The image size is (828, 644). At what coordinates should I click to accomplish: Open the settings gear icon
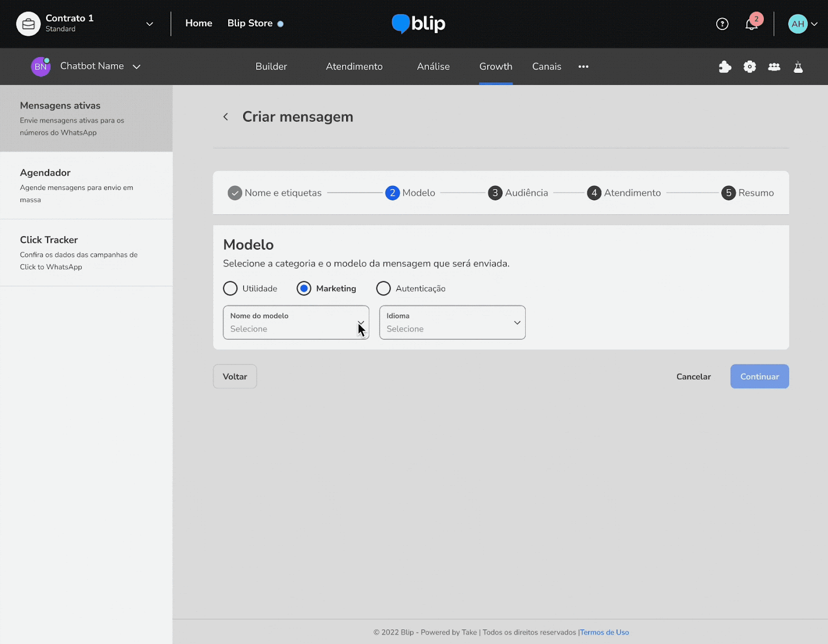750,67
